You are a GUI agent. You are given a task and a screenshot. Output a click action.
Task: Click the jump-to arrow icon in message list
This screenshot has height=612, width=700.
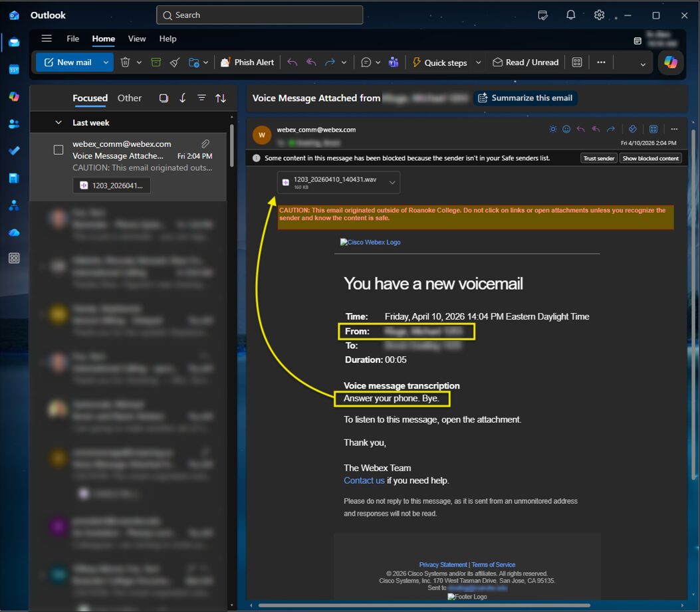pyautogui.click(x=183, y=98)
